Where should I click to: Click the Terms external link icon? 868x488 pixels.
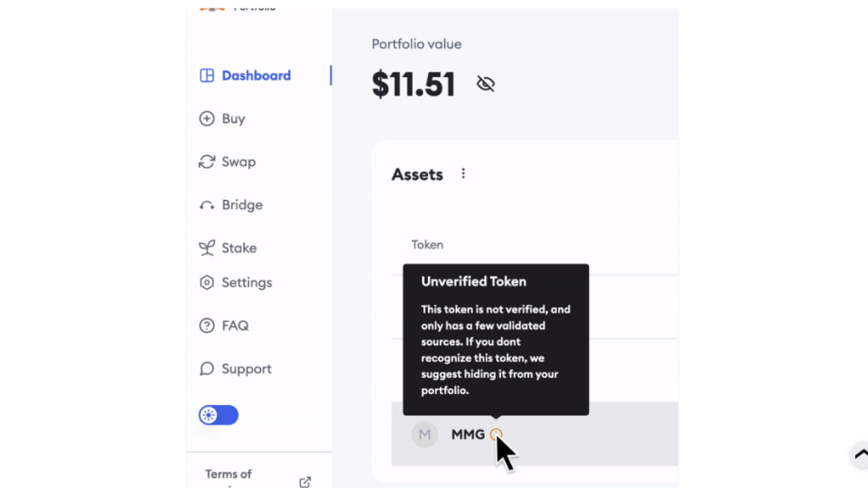click(x=305, y=482)
